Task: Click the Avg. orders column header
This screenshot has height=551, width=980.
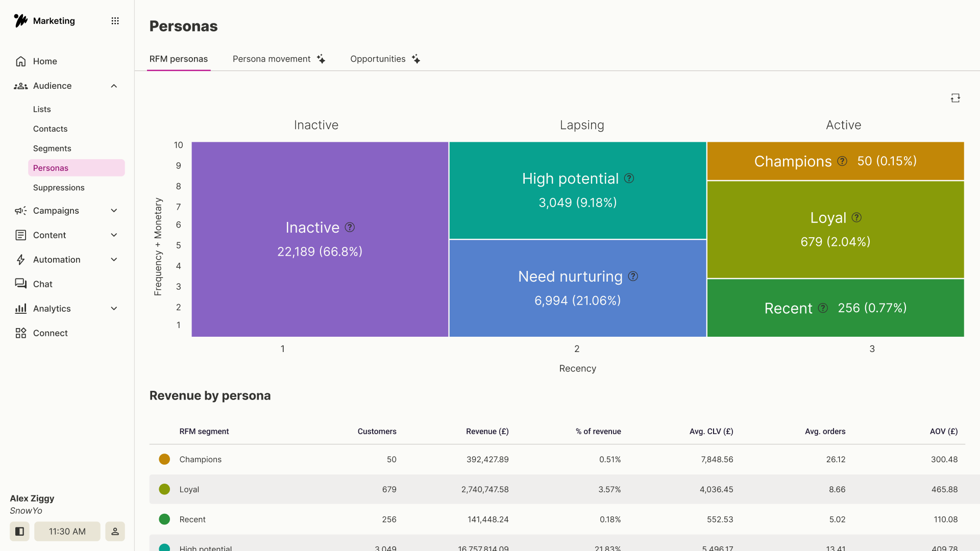Action: coord(825,432)
